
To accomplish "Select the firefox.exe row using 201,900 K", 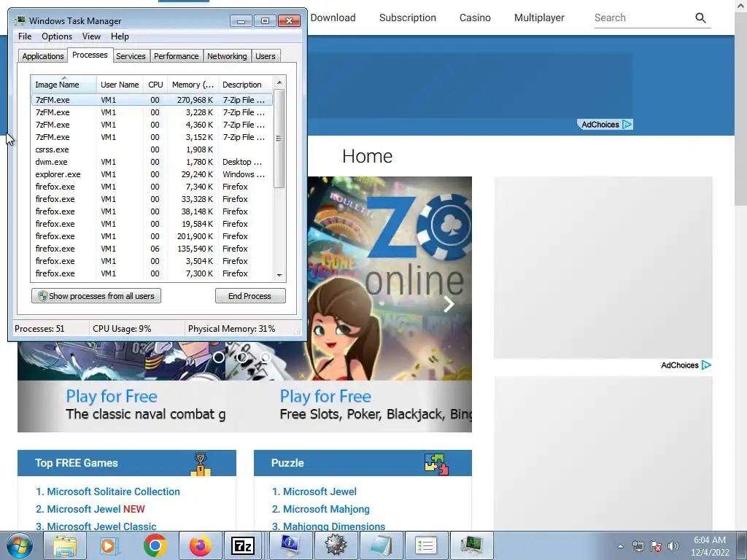I will pos(152,236).
